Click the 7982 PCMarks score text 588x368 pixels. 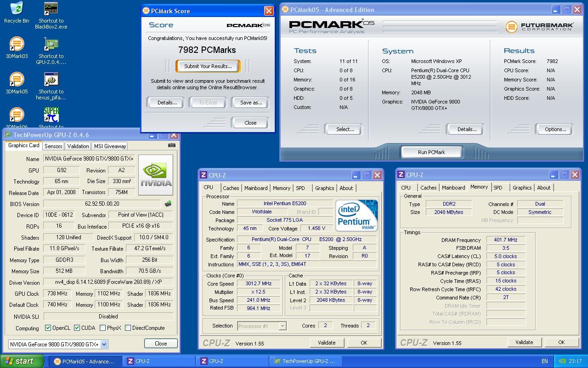[x=207, y=50]
